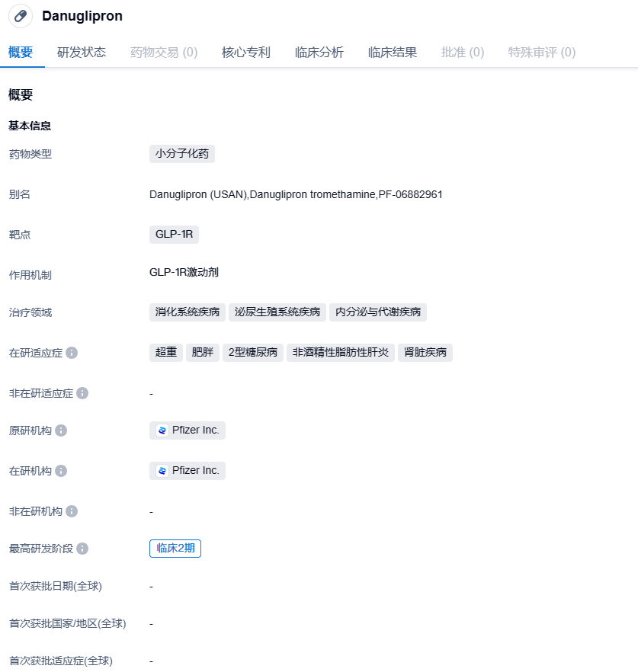The image size is (638, 672).
Task: Click Pfizer logo in 原研机构 row
Action: click(x=162, y=430)
